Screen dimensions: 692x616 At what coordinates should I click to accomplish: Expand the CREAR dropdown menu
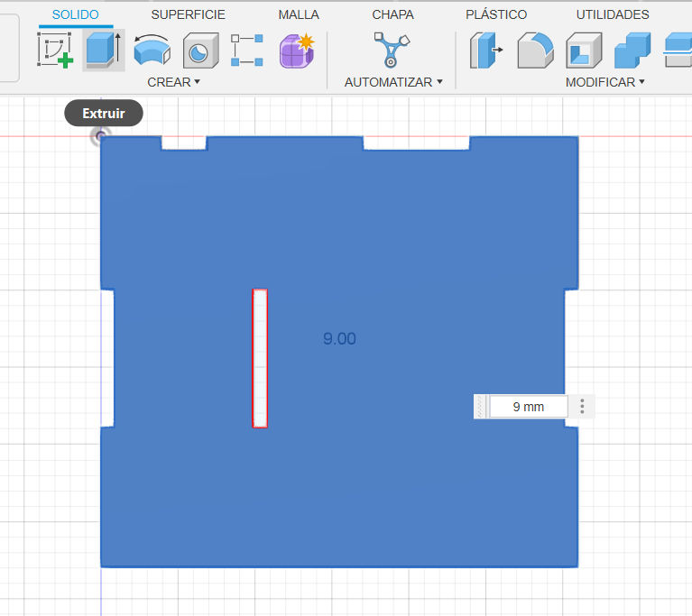173,82
